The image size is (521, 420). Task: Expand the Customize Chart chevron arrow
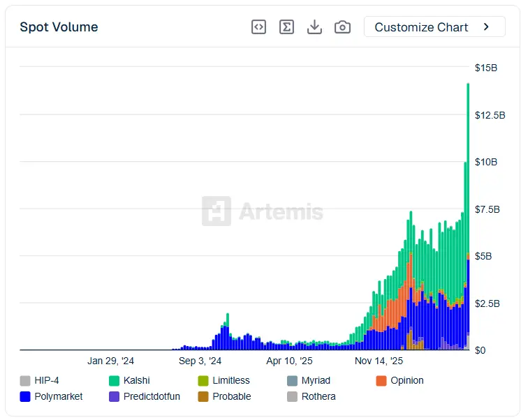487,27
